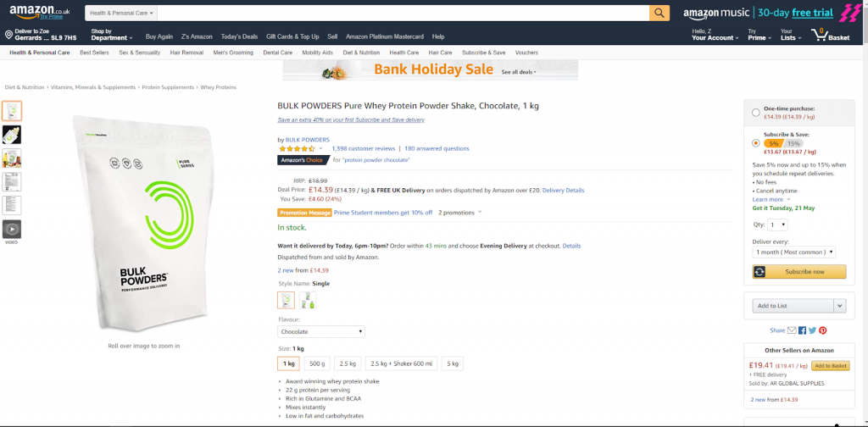Choose the 500 g size option
Viewport: 868px width, 427px height.
317,363
